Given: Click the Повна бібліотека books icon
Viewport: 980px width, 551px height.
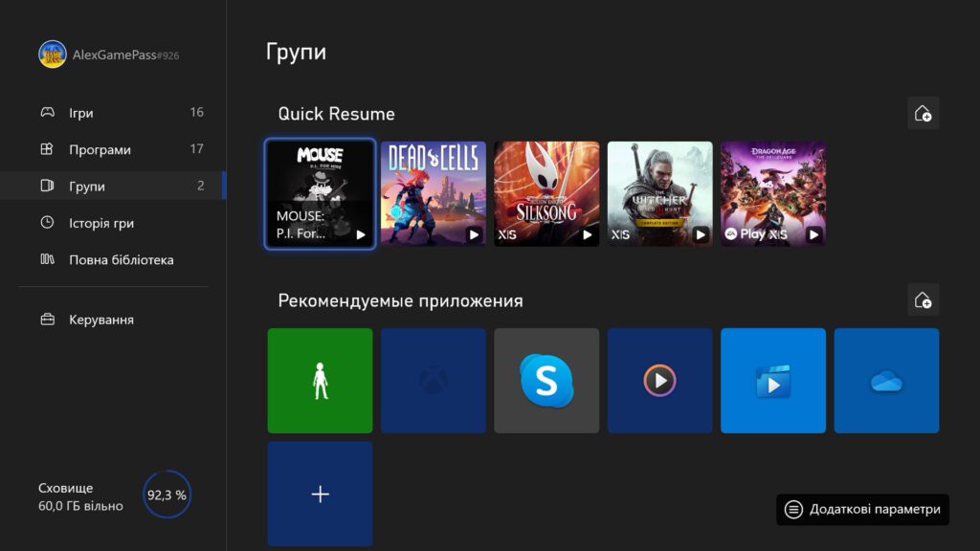Looking at the screenshot, I should pos(48,258).
